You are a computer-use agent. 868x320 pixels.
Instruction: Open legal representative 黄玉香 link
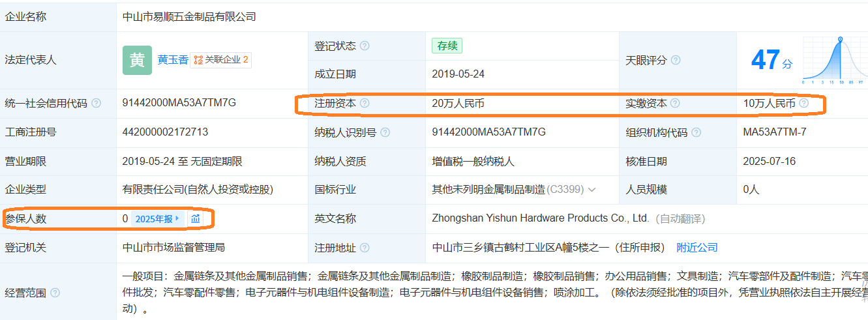(173, 60)
